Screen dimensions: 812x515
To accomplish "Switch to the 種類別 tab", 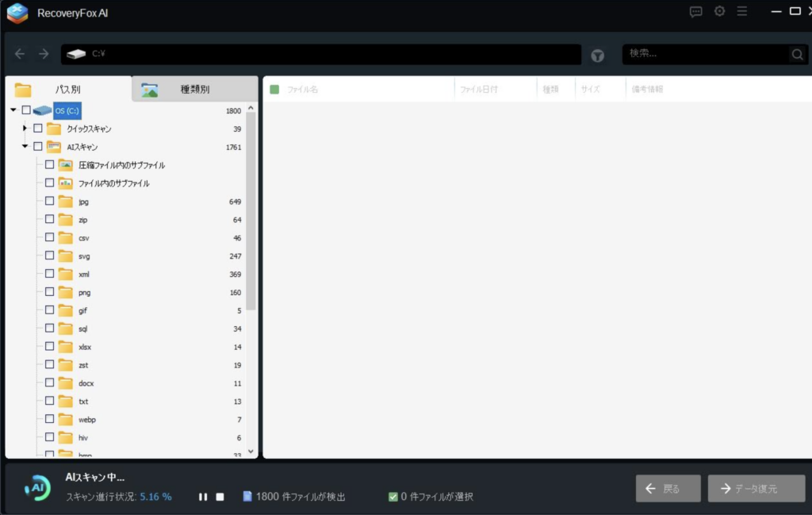I will [x=194, y=89].
